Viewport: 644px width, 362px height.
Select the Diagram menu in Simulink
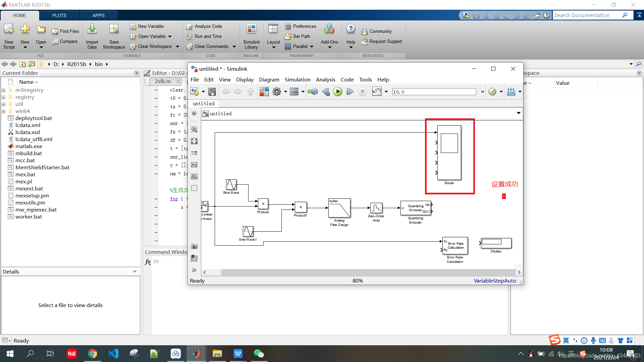coord(269,79)
